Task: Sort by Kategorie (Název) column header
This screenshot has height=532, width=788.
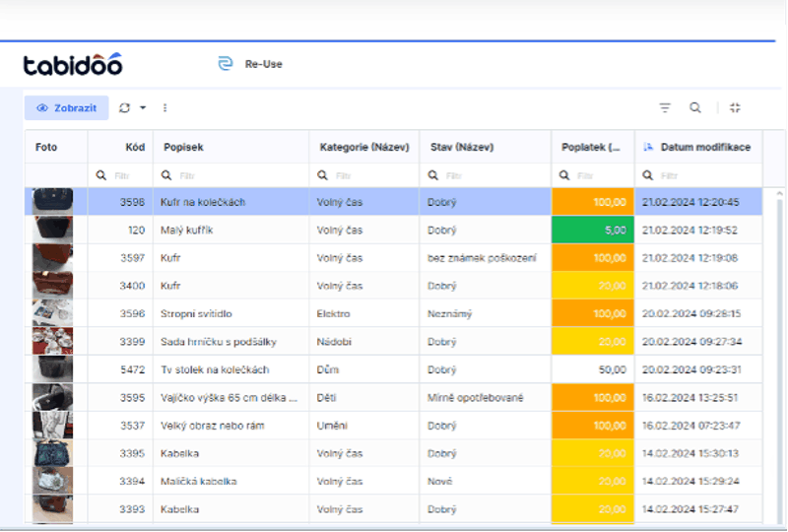Action: click(x=363, y=147)
